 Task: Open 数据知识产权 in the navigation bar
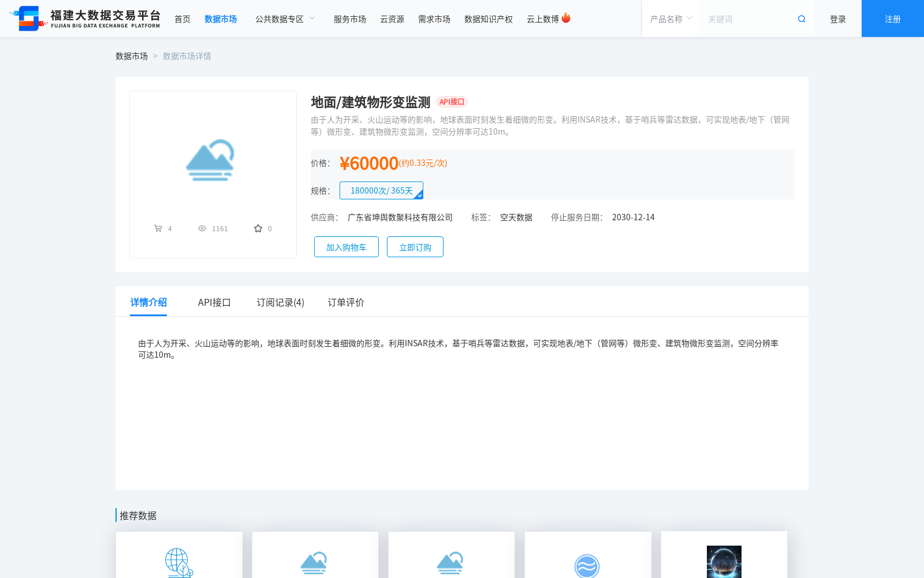pyautogui.click(x=489, y=19)
